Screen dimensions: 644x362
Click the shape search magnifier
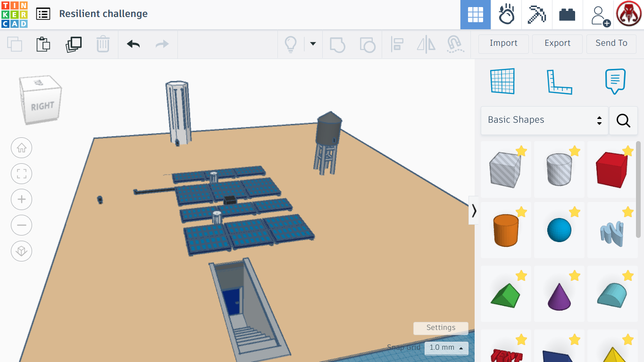pyautogui.click(x=623, y=120)
